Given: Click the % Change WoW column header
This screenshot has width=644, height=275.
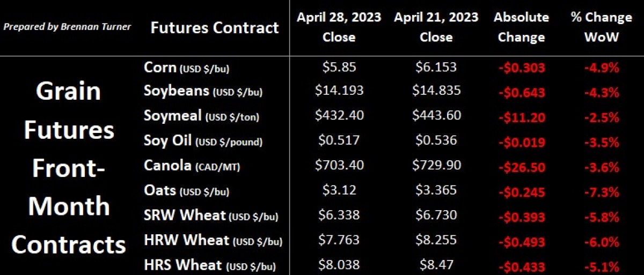Looking at the screenshot, I should (602, 27).
